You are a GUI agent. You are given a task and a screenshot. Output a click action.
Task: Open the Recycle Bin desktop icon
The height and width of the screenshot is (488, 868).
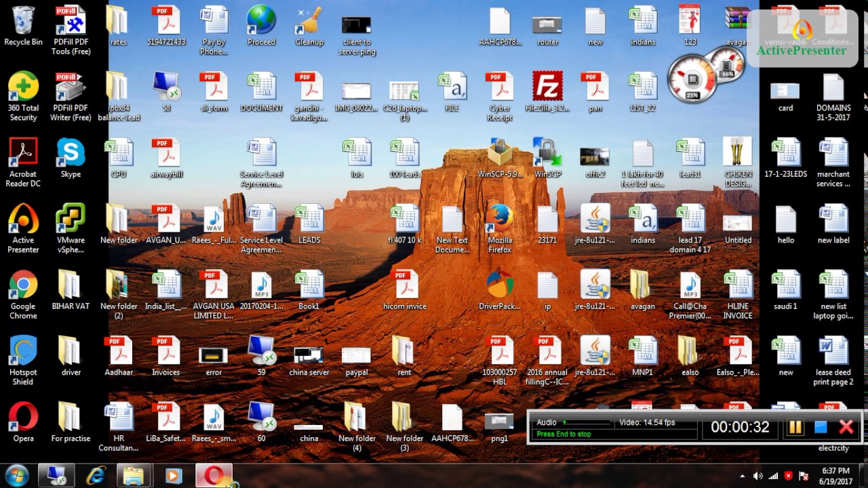[23, 26]
